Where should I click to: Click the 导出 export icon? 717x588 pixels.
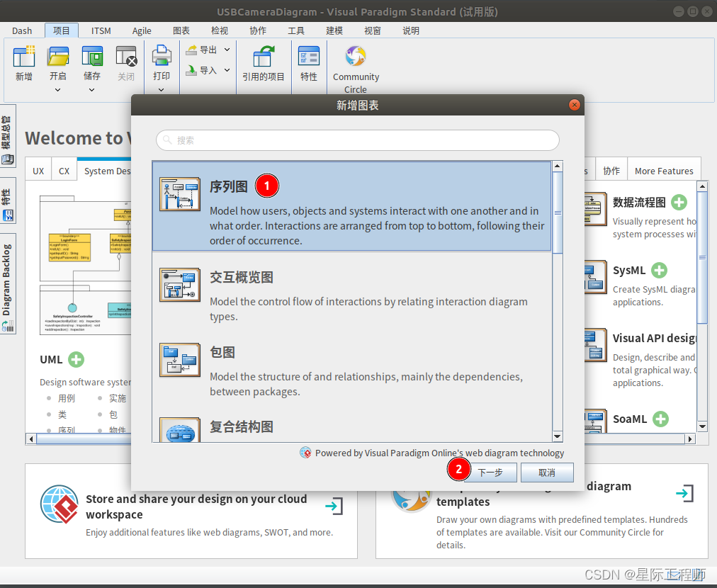click(191, 50)
